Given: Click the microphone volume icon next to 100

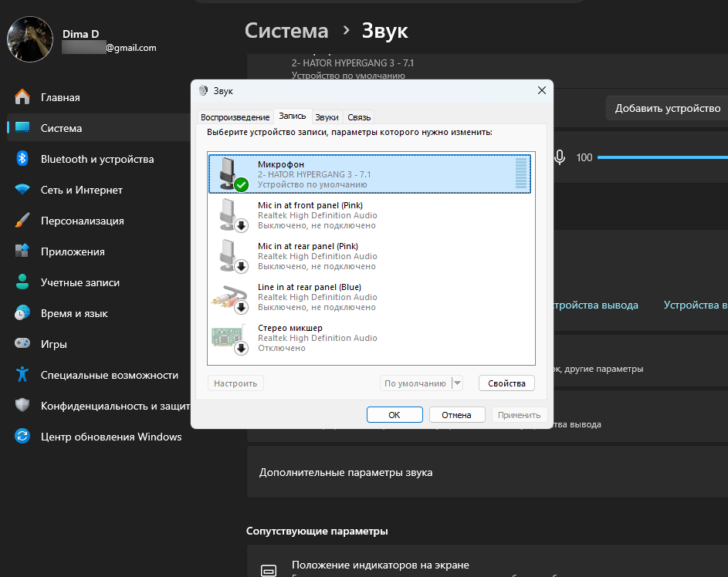Looking at the screenshot, I should click(x=560, y=157).
